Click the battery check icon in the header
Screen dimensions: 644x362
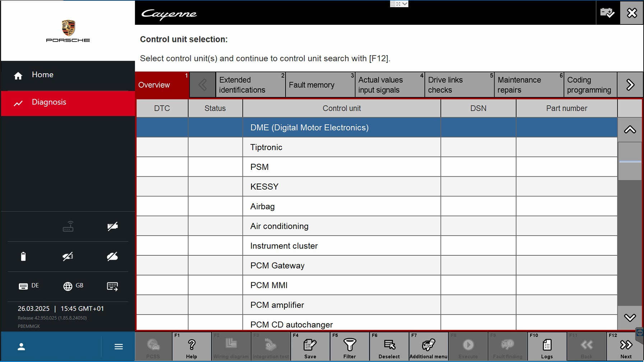[607, 13]
